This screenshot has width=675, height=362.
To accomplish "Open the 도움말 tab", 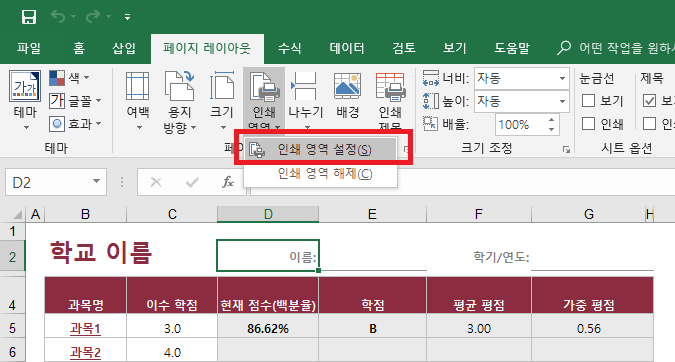I will click(x=511, y=48).
